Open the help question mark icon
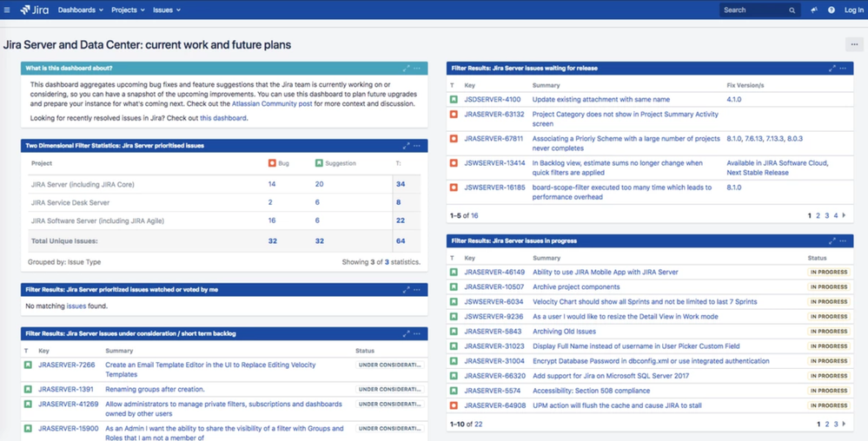The height and width of the screenshot is (441, 868). coord(832,10)
